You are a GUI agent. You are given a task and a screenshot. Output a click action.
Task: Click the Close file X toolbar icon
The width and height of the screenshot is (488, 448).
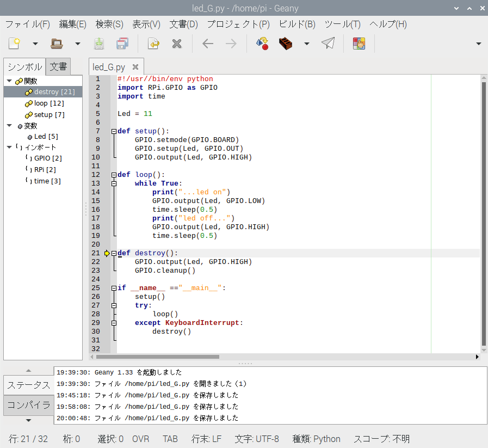click(177, 44)
